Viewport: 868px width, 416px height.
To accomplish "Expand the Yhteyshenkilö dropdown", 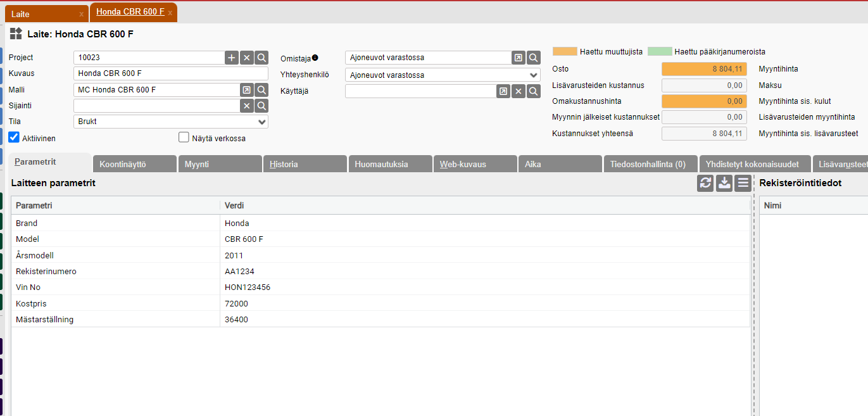I will [x=443, y=75].
